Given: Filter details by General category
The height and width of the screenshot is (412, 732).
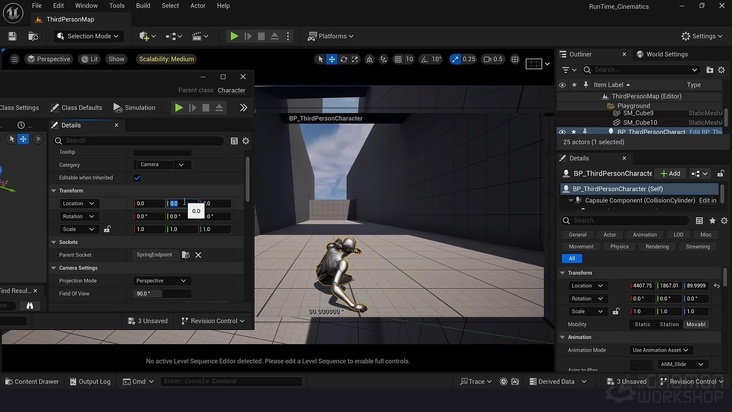Looking at the screenshot, I should coord(577,235).
